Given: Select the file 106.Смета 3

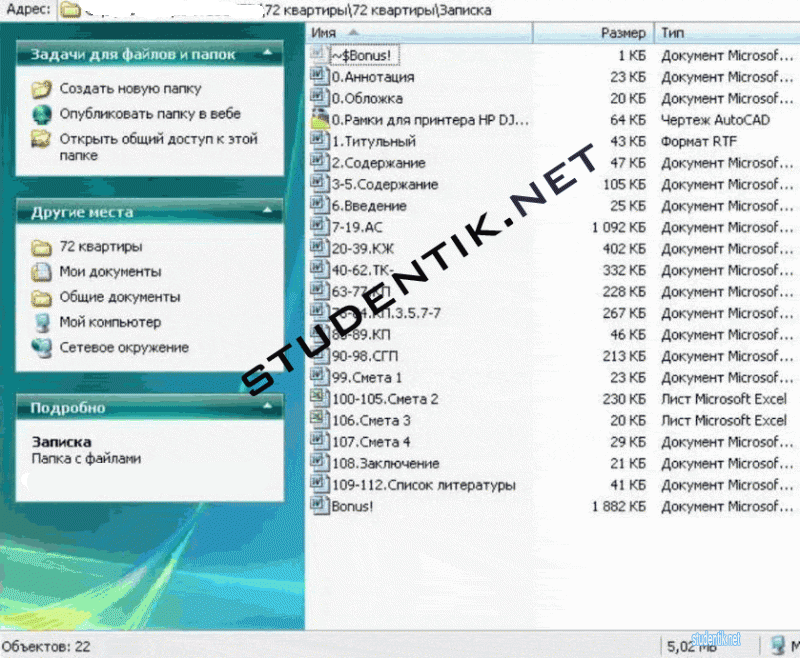Looking at the screenshot, I should click(371, 420).
